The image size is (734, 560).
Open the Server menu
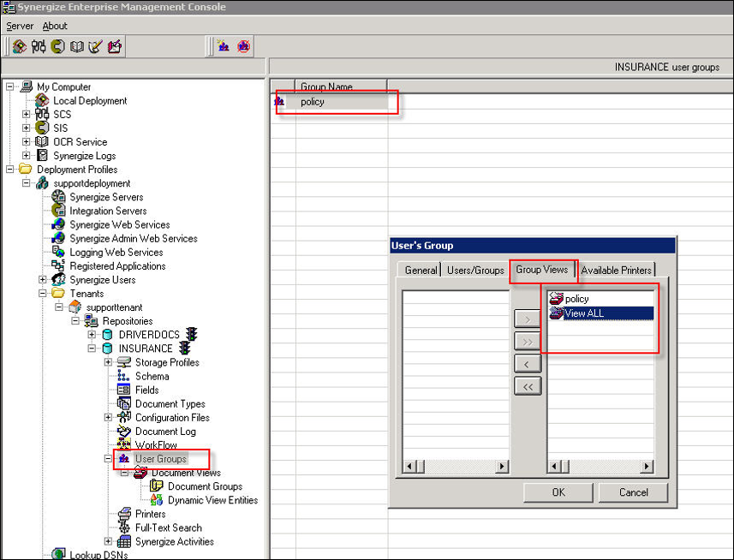click(20, 27)
